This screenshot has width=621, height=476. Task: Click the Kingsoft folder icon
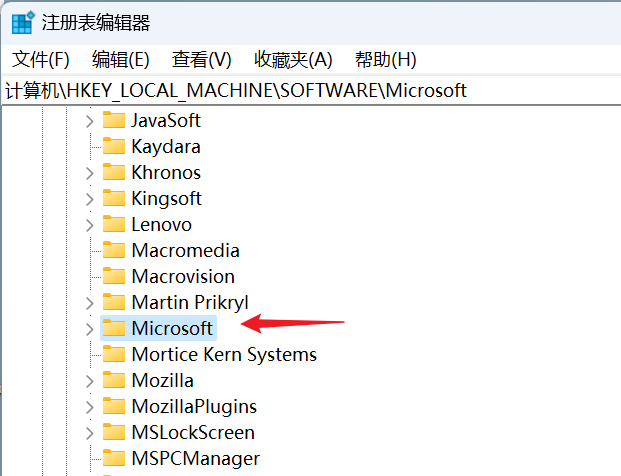pyautogui.click(x=114, y=198)
